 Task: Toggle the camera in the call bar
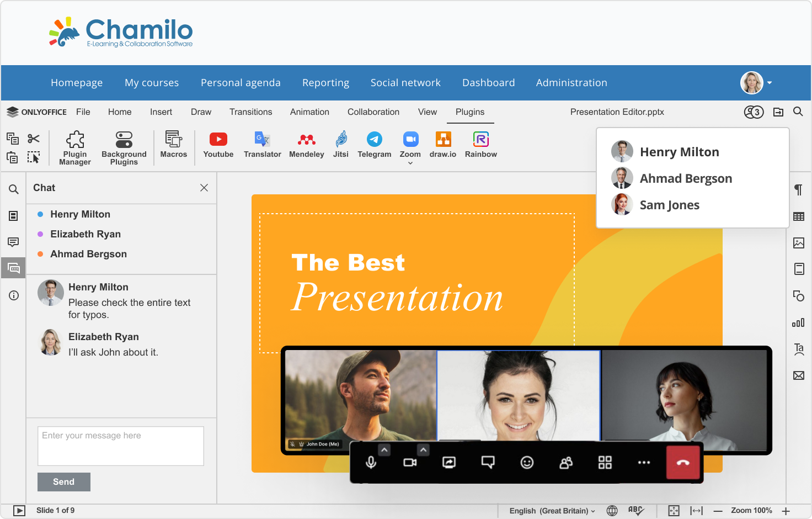[410, 463]
